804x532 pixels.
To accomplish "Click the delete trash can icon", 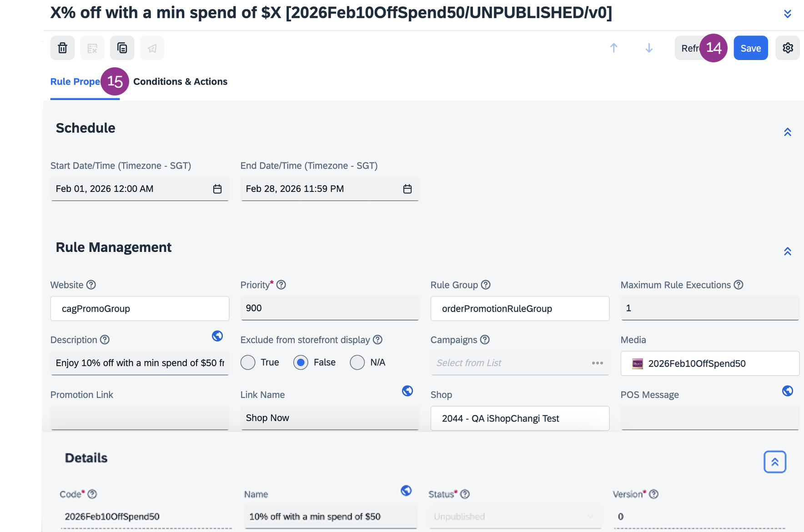I will tap(62, 48).
